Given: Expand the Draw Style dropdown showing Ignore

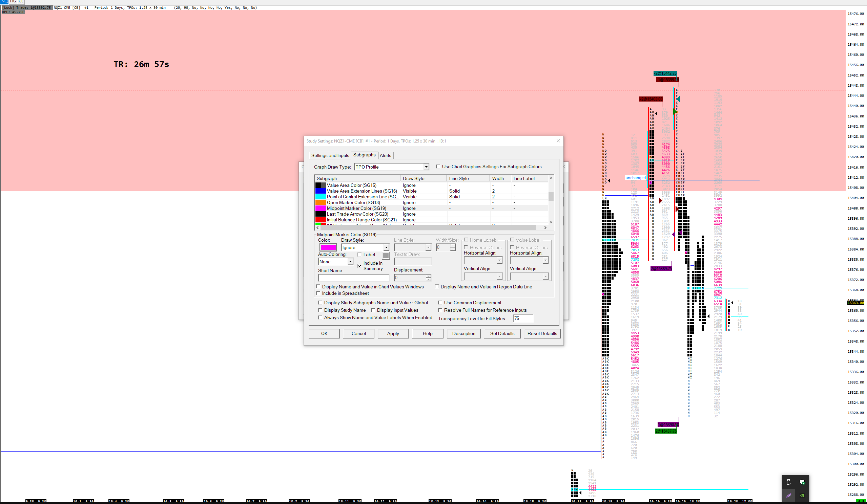Looking at the screenshot, I should pos(386,247).
